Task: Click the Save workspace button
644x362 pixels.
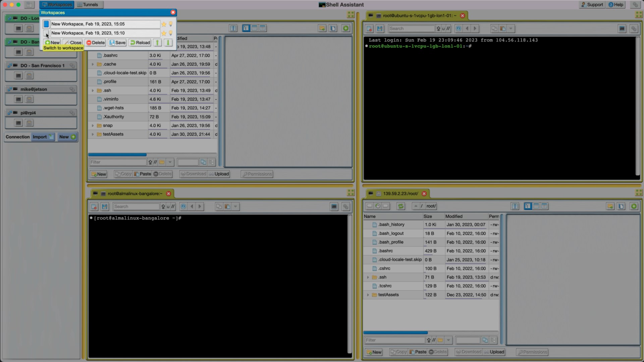Action: click(x=117, y=43)
